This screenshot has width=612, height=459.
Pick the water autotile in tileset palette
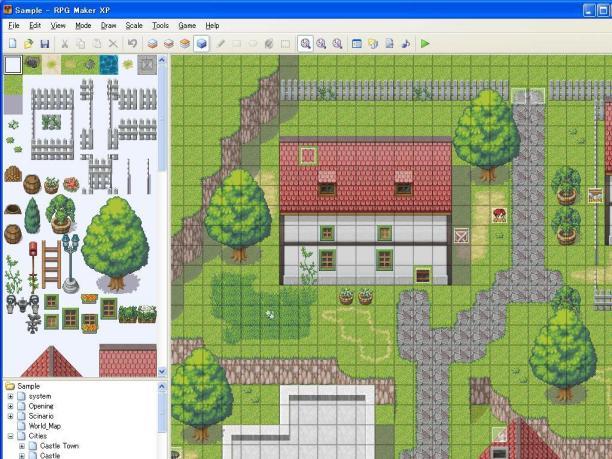click(108, 64)
